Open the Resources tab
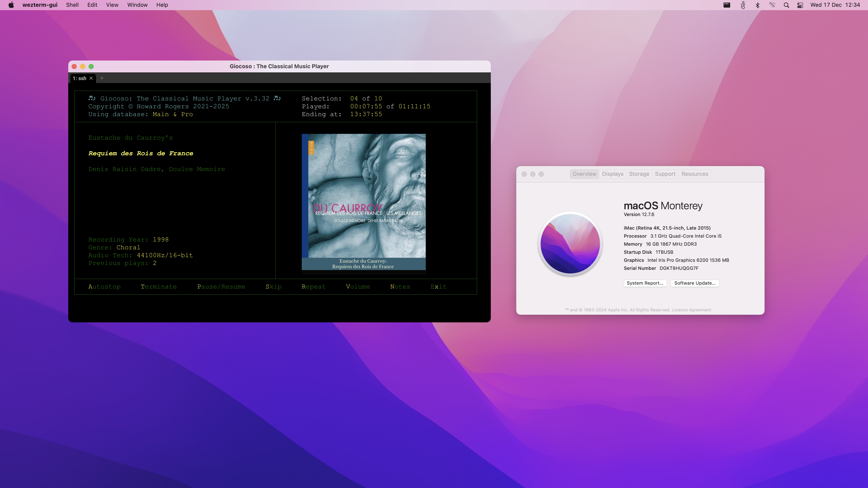This screenshot has width=868, height=488. [x=694, y=174]
